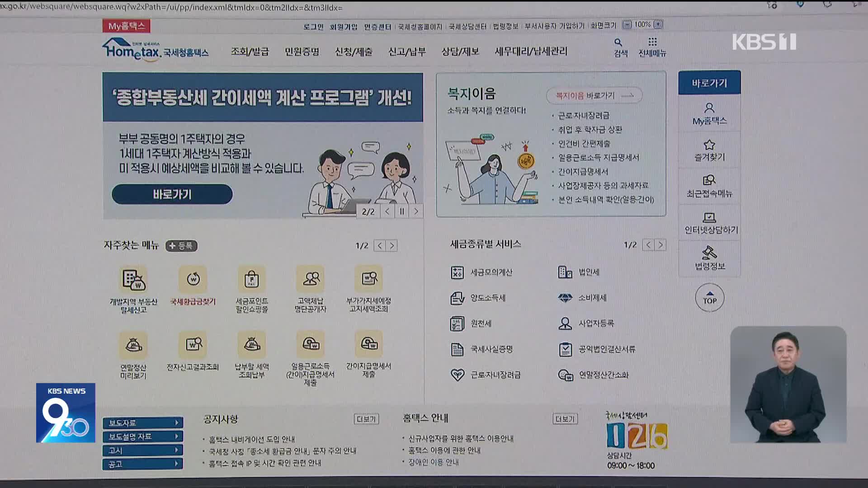Open 고액체납 명단공개자 icon
868x488 pixels.
(311, 279)
